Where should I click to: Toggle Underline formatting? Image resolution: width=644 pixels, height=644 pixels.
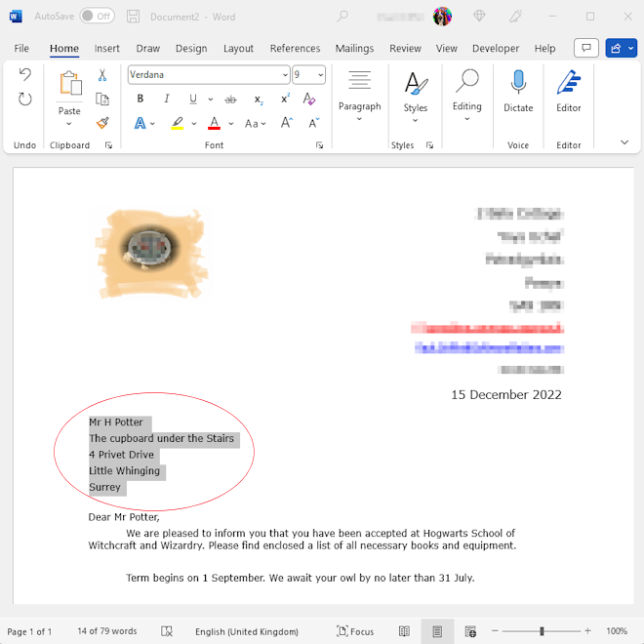193,99
